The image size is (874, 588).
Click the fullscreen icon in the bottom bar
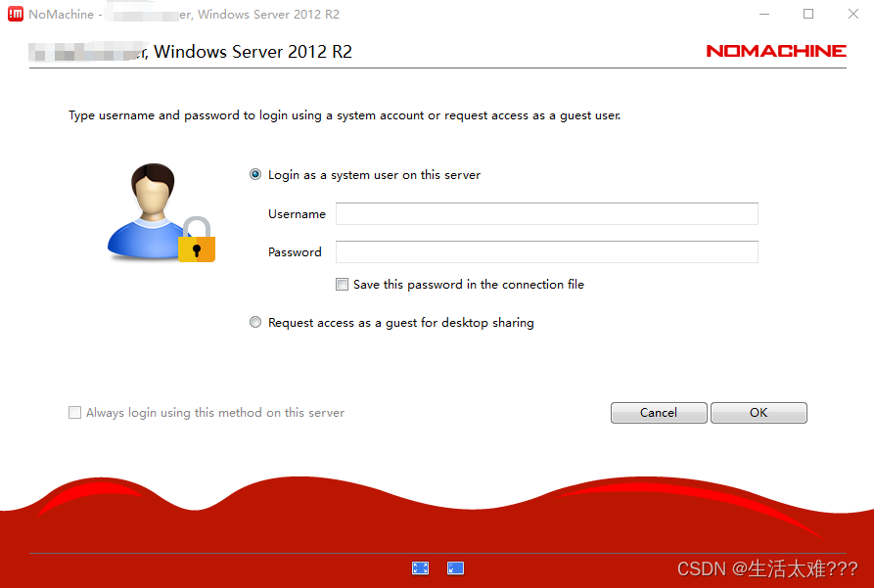pos(420,567)
